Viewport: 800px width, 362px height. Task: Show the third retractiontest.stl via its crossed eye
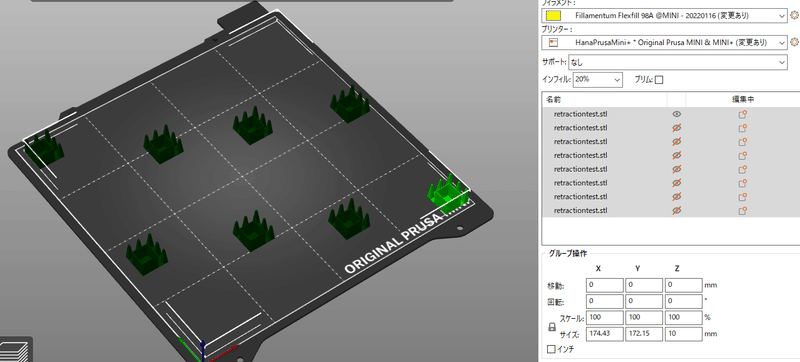click(x=677, y=142)
